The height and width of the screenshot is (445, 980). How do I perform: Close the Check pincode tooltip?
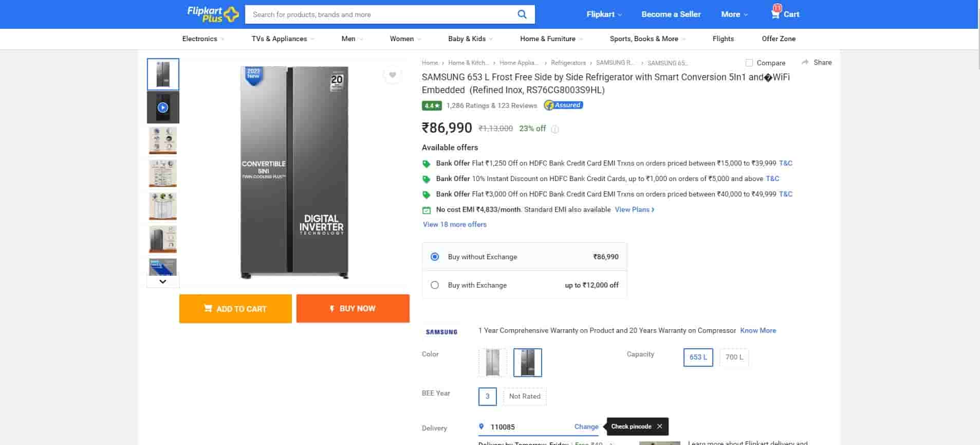click(x=659, y=426)
